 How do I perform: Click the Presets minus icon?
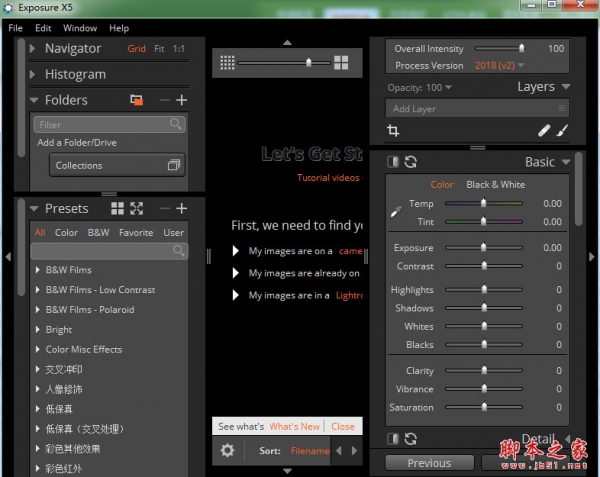pos(165,208)
